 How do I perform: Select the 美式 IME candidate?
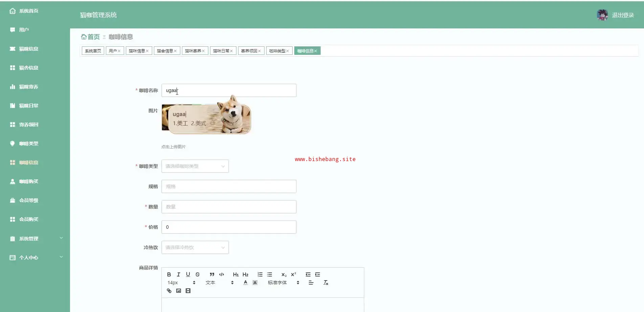[x=199, y=124]
